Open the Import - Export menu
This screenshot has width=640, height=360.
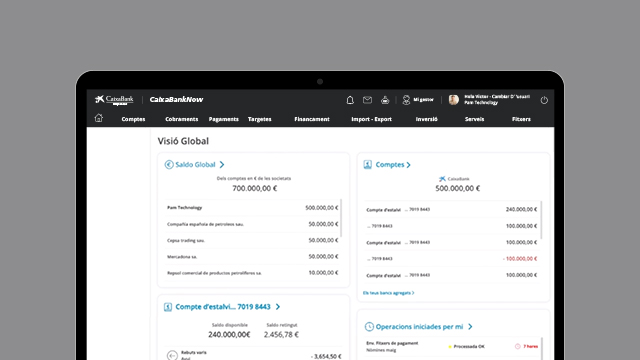click(371, 119)
